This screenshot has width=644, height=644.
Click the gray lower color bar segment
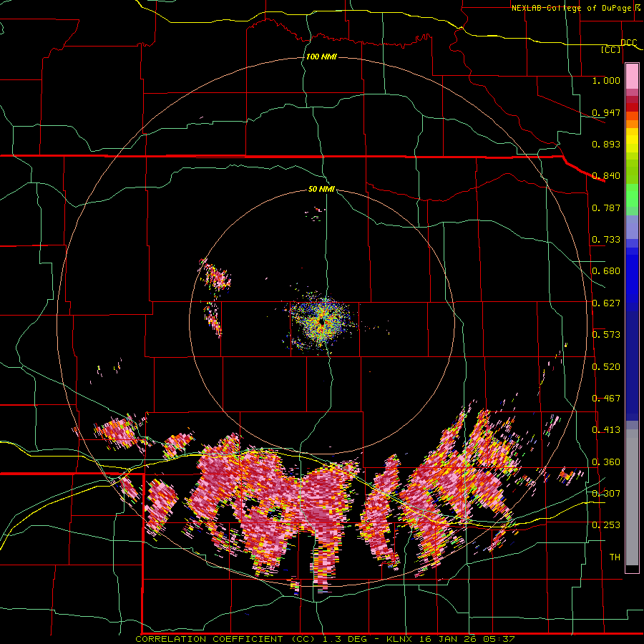[632, 497]
